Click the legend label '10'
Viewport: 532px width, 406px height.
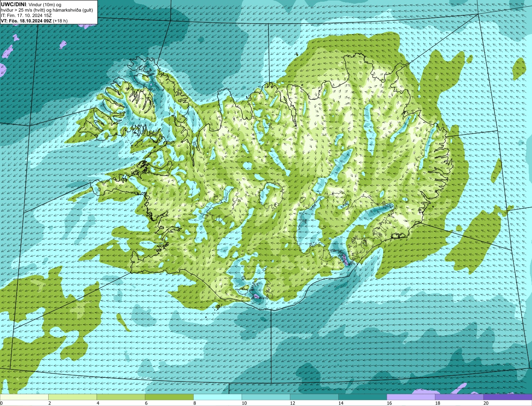(244, 403)
